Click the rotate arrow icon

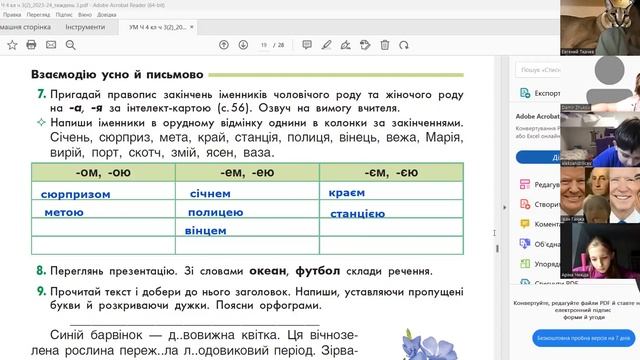pyautogui.click(x=404, y=45)
